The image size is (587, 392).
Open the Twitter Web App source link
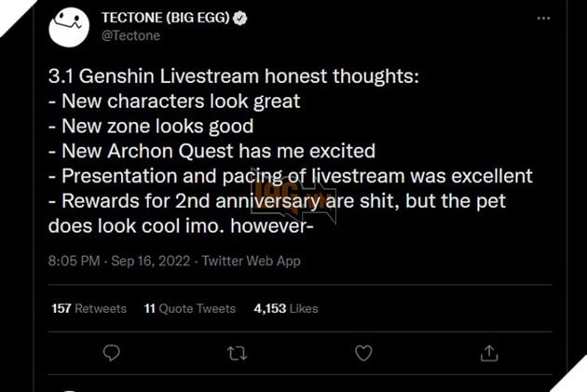pyautogui.click(x=252, y=261)
